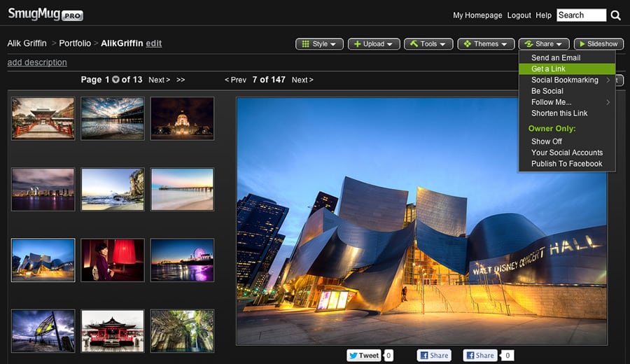Open the stormy sky sculpture thumbnail
The image size is (630, 364).
coord(43,330)
